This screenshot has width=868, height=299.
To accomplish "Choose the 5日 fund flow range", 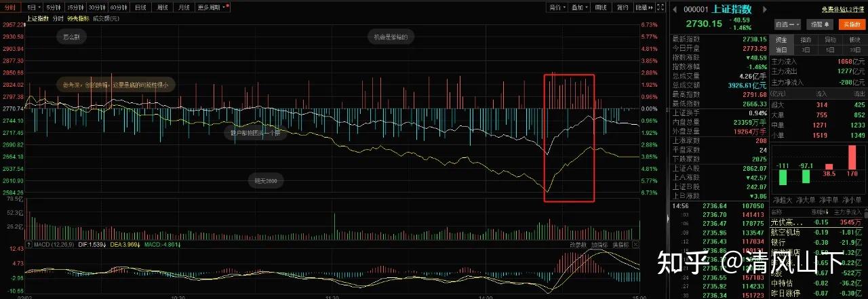I will click(x=831, y=49).
